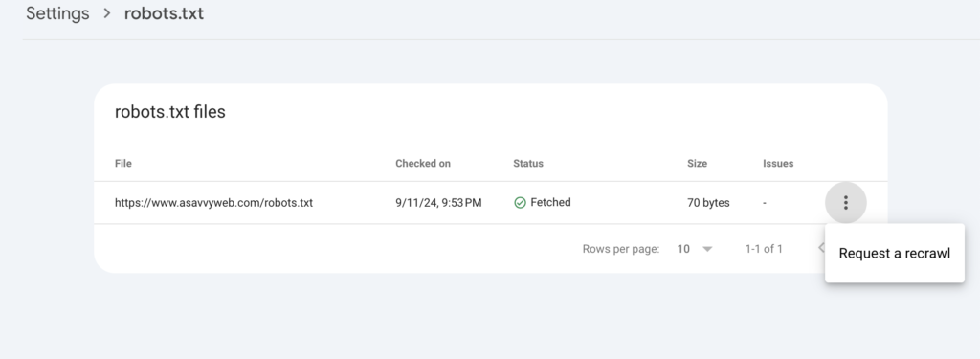Image resolution: width=980 pixels, height=359 pixels.
Task: Open the rows per page value 10
Action: [683, 249]
